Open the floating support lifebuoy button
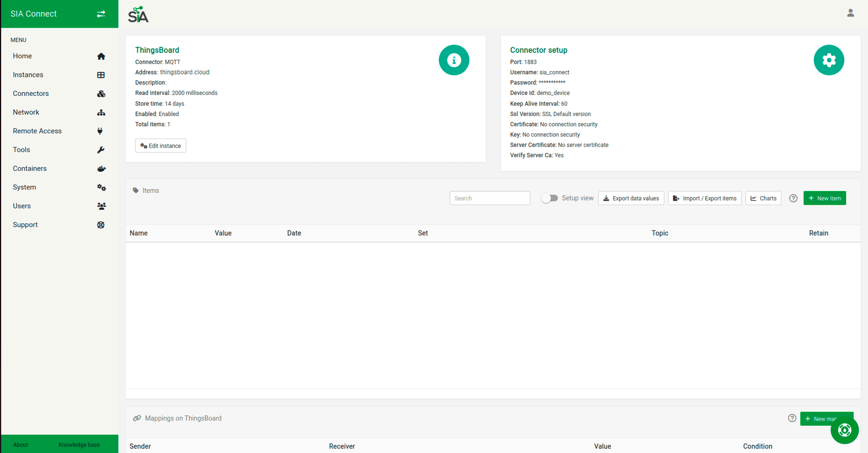 click(x=844, y=430)
